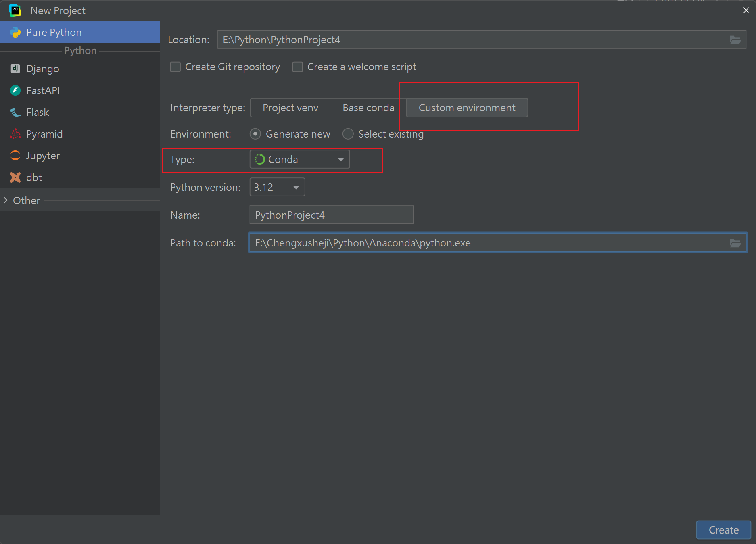This screenshot has height=544, width=756.
Task: Choose FastAPI project type
Action: [x=80, y=90]
